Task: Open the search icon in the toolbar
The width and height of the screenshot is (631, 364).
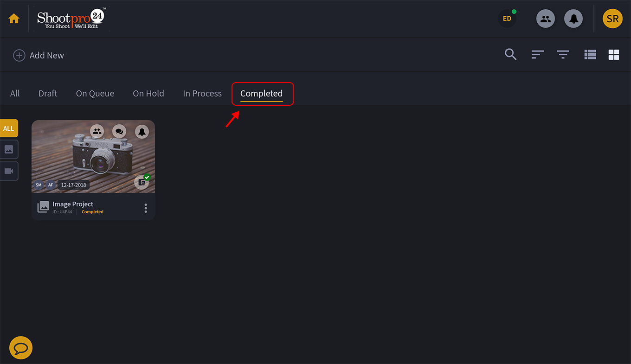Action: click(510, 54)
